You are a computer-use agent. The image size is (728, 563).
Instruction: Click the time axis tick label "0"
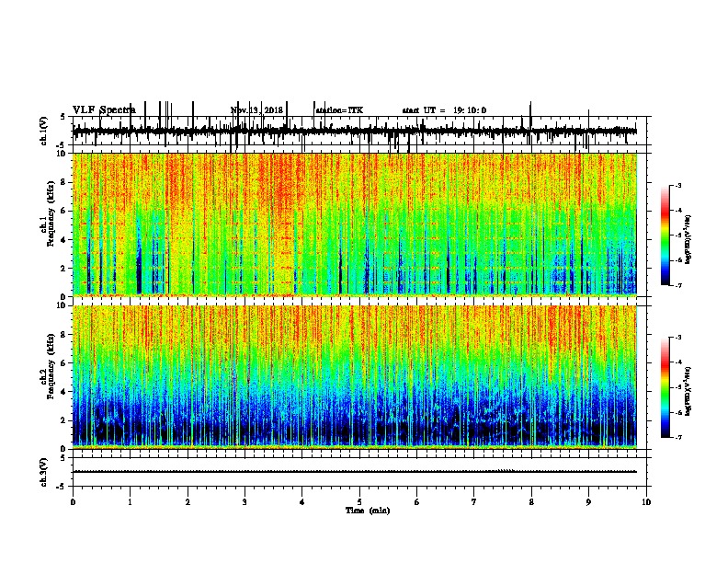[73, 501]
